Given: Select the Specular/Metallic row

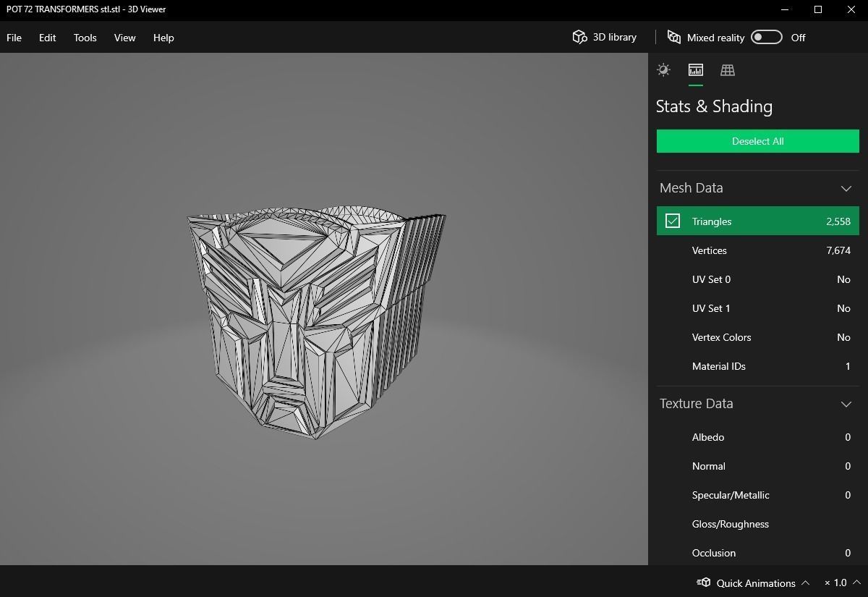Looking at the screenshot, I should click(757, 495).
